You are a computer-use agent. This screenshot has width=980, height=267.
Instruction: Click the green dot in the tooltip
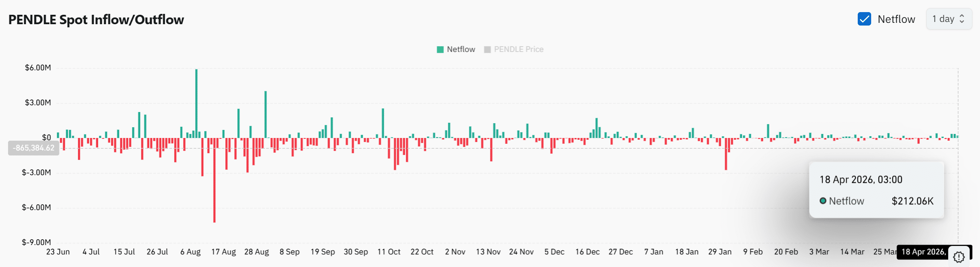(x=823, y=201)
